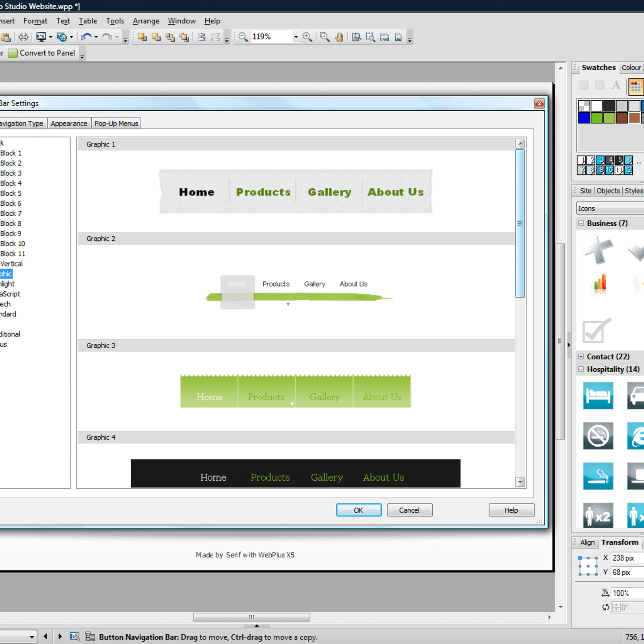Switch to the Align panel tab
Viewport: 644px width, 644px height.
587,542
